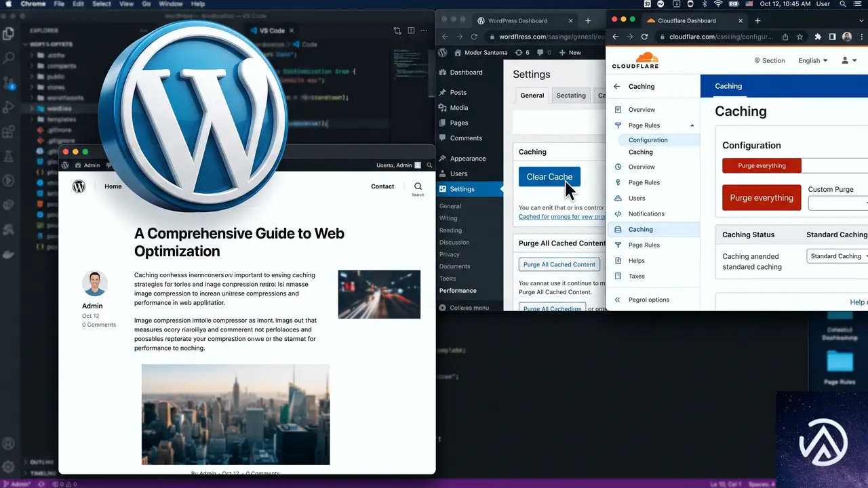Viewport: 868px width, 488px height.
Task: Open a new tab in the Cloudflare window
Action: pos(757,20)
